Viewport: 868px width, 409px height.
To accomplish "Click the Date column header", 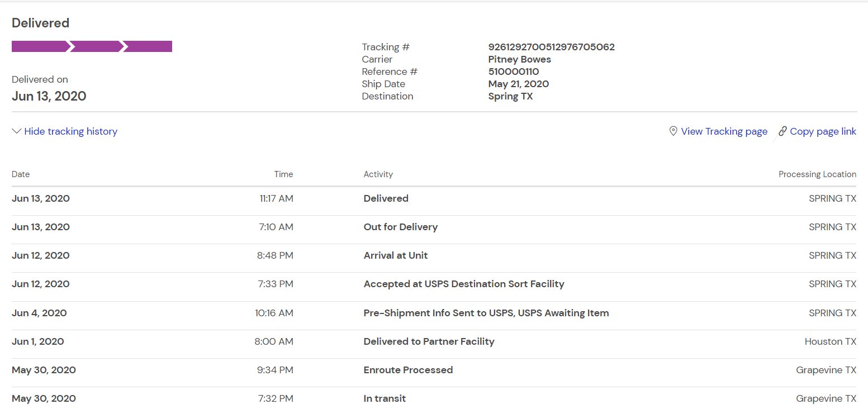I will tap(21, 174).
